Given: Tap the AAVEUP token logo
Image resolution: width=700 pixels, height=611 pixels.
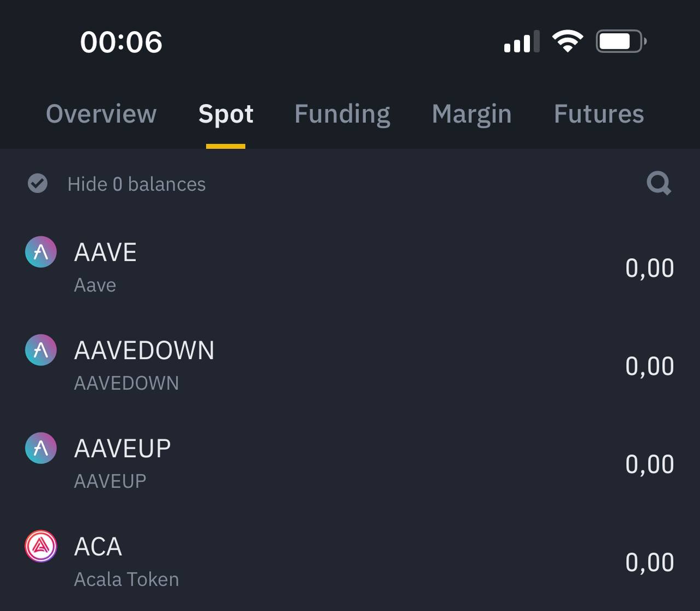Looking at the screenshot, I should (41, 448).
